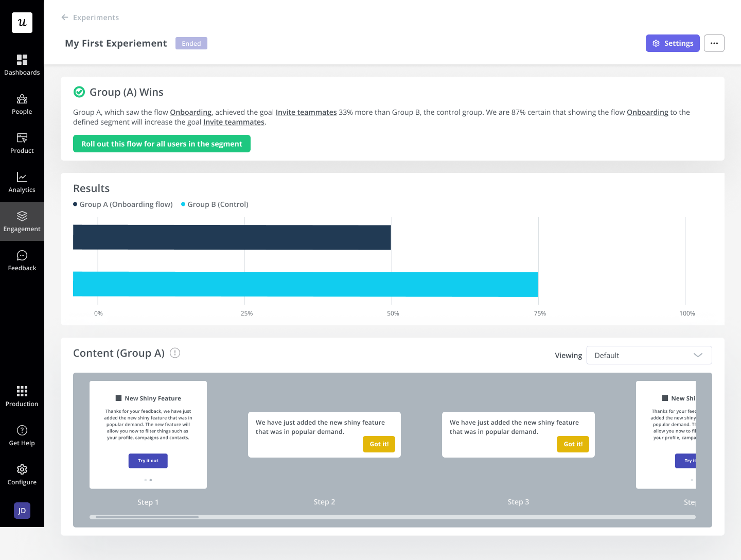Open the Feedback panel
Screen dimensions: 741x560
(x=22, y=260)
